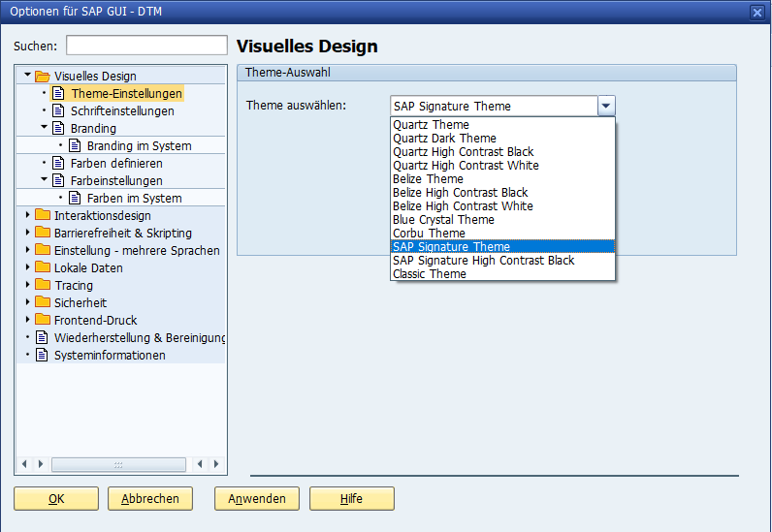772x532 pixels.
Task: Click the Systeminformationen document icon
Action: 42,355
